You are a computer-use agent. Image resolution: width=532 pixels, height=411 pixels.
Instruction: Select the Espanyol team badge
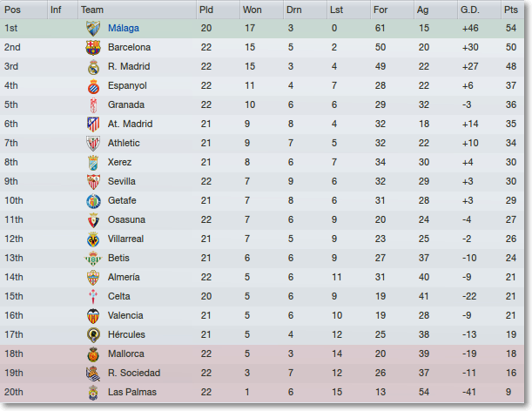point(93,86)
